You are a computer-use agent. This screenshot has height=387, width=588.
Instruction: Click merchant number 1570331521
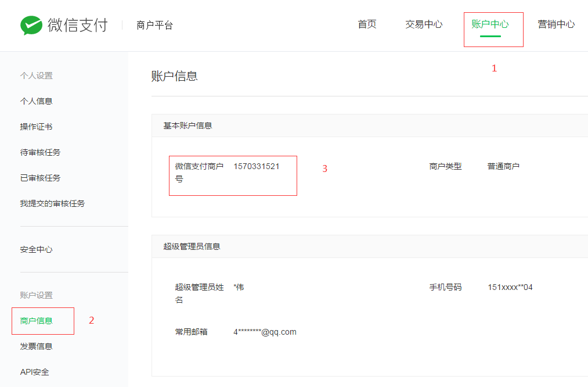tap(257, 166)
